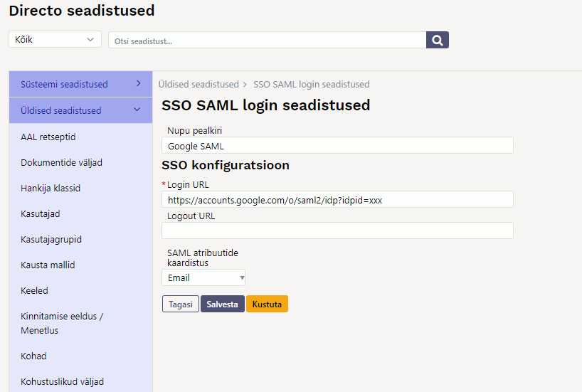
Task: Click the Nupu pealkiri input field
Action: tap(337, 146)
